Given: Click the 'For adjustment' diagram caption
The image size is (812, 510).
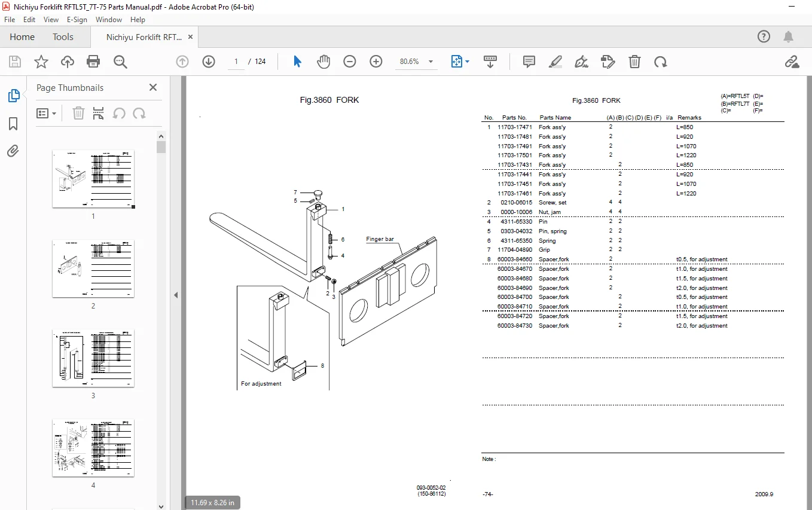Looking at the screenshot, I should (x=261, y=384).
